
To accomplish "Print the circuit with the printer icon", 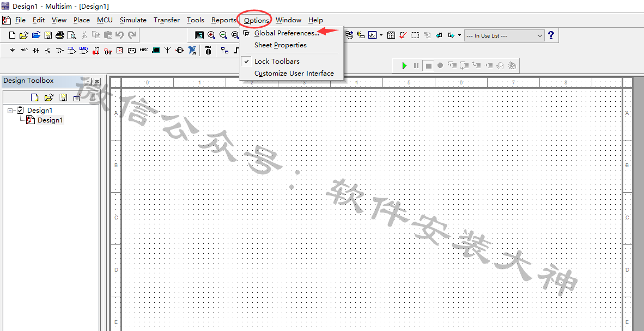I will pos(60,35).
